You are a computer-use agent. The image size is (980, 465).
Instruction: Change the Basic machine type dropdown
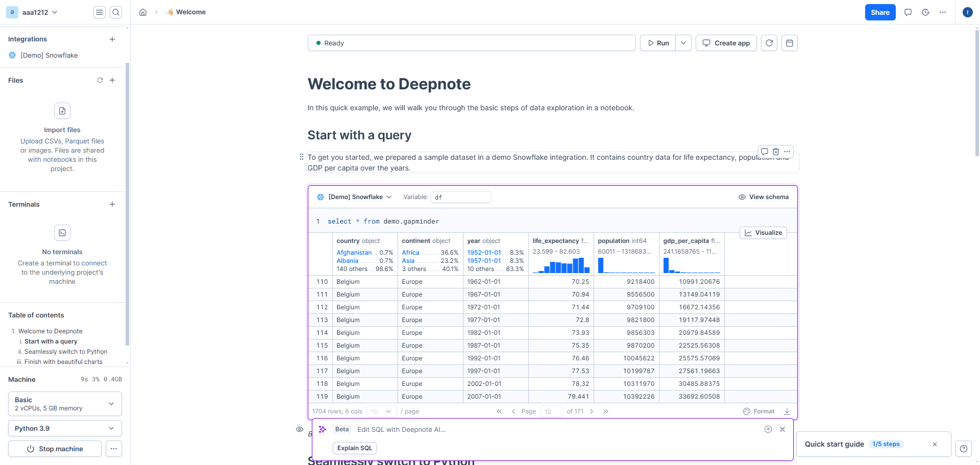click(x=65, y=404)
